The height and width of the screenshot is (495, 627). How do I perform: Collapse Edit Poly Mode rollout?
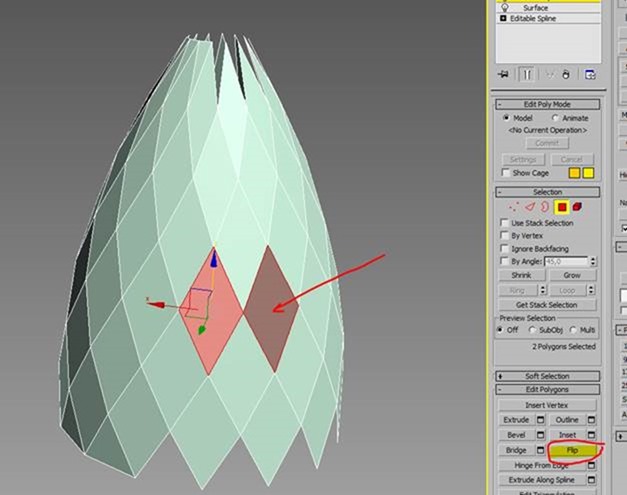click(547, 104)
